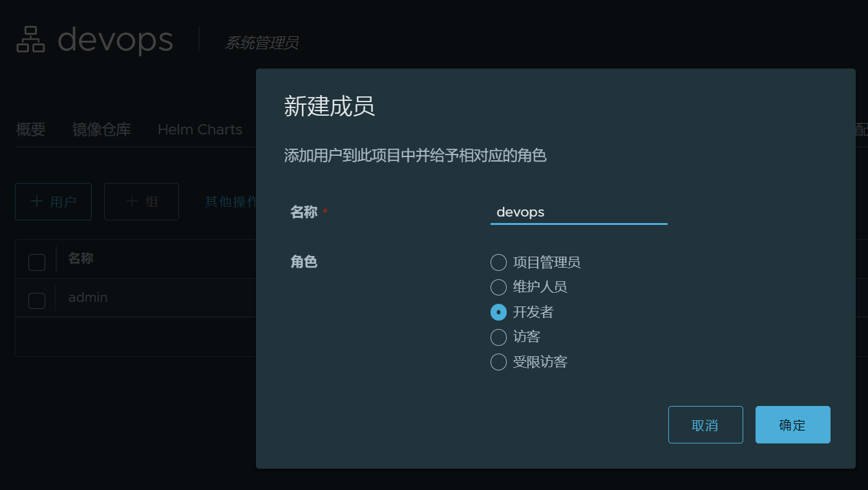The height and width of the screenshot is (490, 868).
Task: Select the 访客 role radio button
Action: (498, 337)
